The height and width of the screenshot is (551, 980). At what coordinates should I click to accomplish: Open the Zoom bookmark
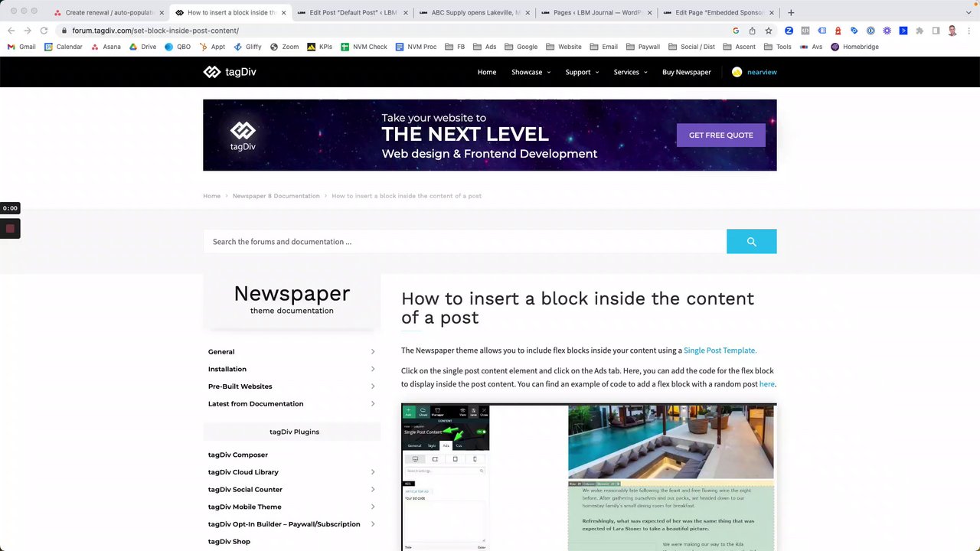pos(284,47)
